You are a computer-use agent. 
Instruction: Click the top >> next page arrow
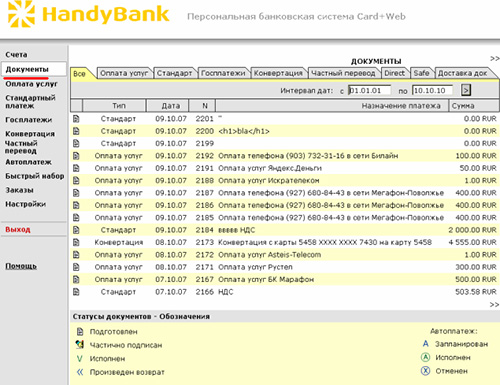click(x=495, y=59)
